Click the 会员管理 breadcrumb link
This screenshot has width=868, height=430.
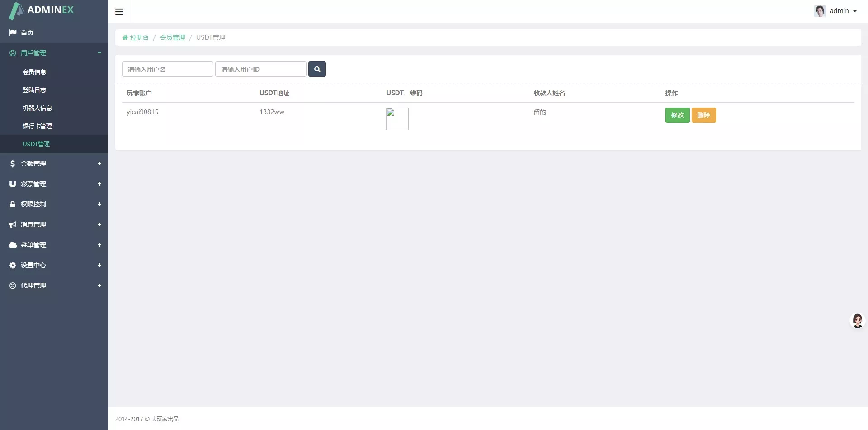172,38
